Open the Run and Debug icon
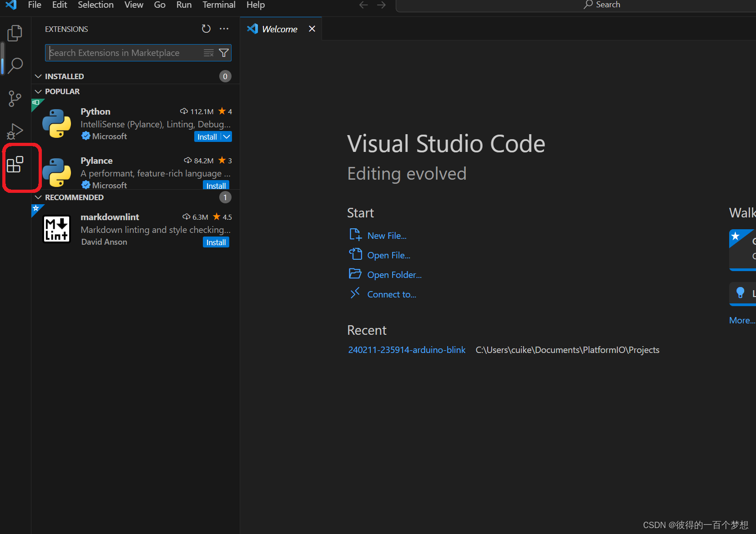Image resolution: width=756 pixels, height=534 pixels. coord(15,131)
